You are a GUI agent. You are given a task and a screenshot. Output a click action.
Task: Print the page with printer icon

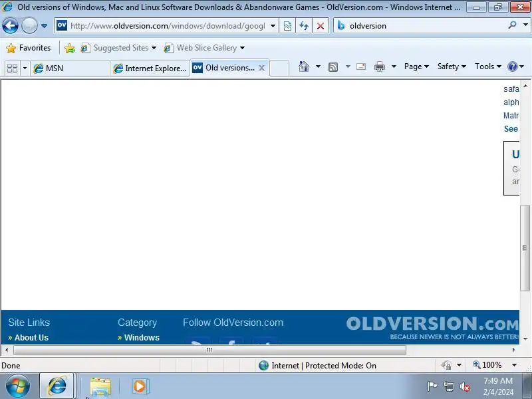click(379, 66)
